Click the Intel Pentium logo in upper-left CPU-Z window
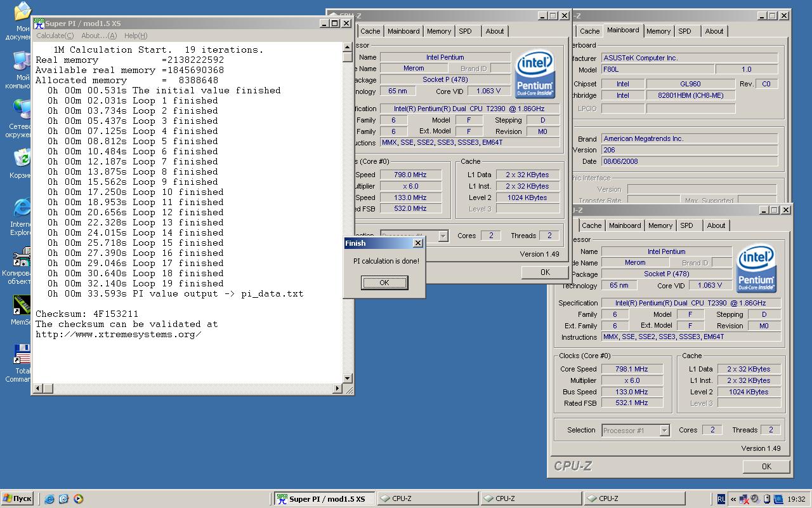The width and height of the screenshot is (812, 508). pos(535,74)
